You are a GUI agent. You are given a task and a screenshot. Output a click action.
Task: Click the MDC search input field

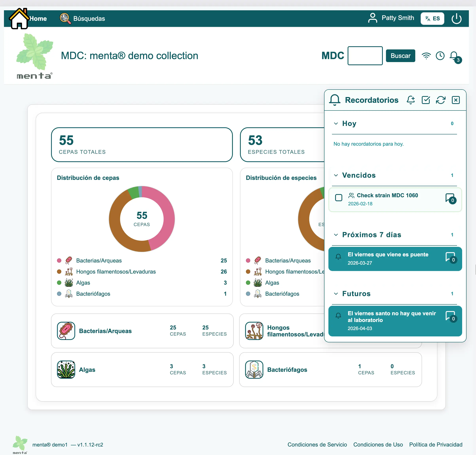[x=365, y=56]
